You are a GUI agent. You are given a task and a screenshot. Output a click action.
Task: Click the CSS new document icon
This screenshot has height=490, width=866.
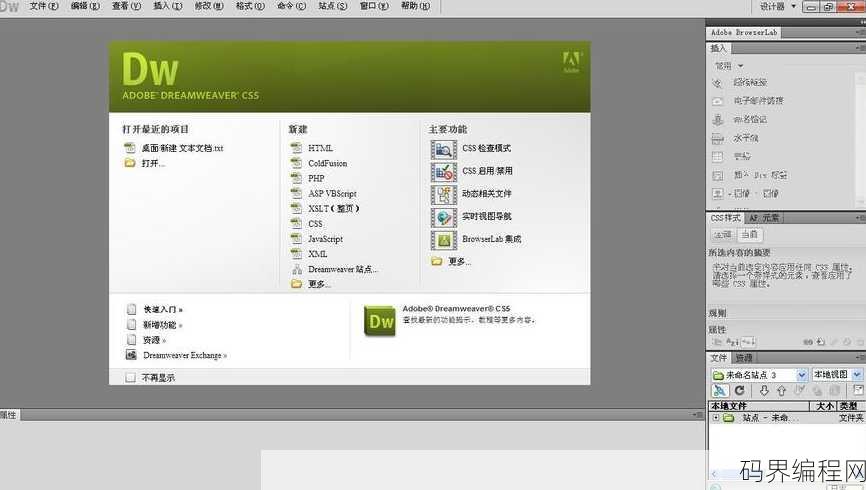click(x=297, y=223)
